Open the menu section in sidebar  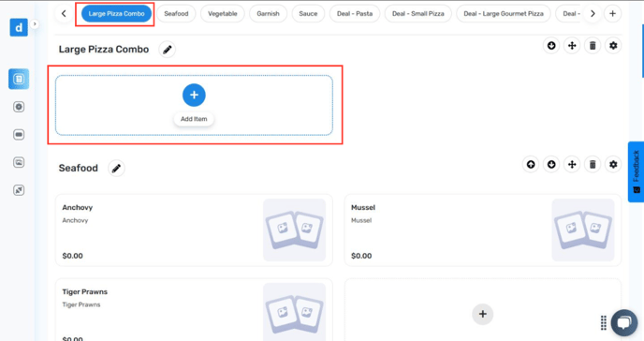point(19,79)
